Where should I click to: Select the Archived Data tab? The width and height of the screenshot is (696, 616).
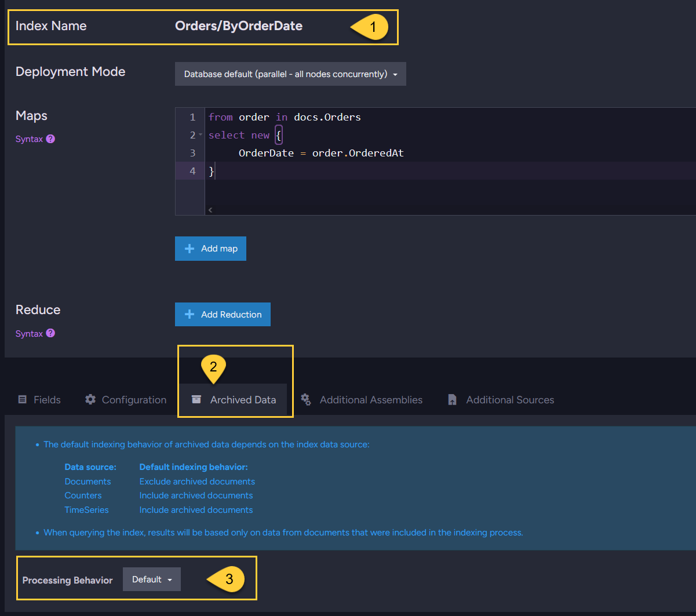tap(234, 400)
